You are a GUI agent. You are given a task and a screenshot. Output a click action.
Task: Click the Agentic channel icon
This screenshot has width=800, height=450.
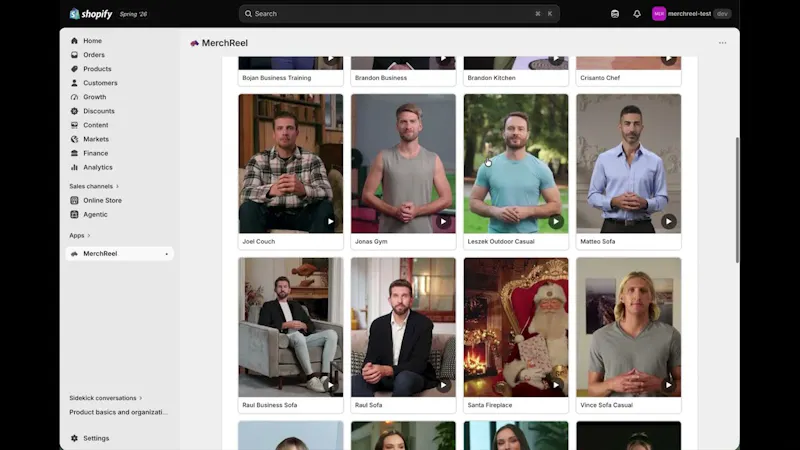[x=74, y=214]
